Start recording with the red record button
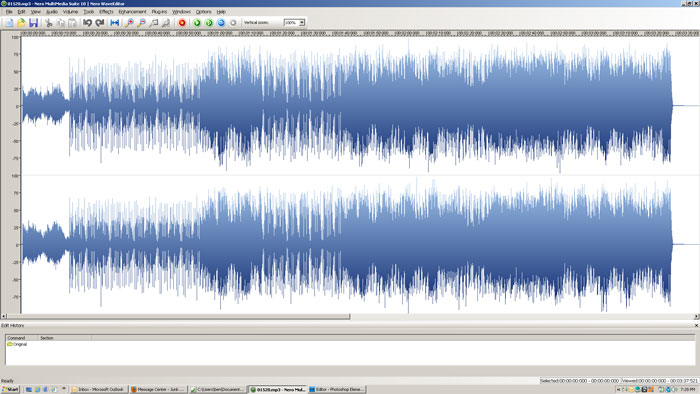 pyautogui.click(x=182, y=23)
